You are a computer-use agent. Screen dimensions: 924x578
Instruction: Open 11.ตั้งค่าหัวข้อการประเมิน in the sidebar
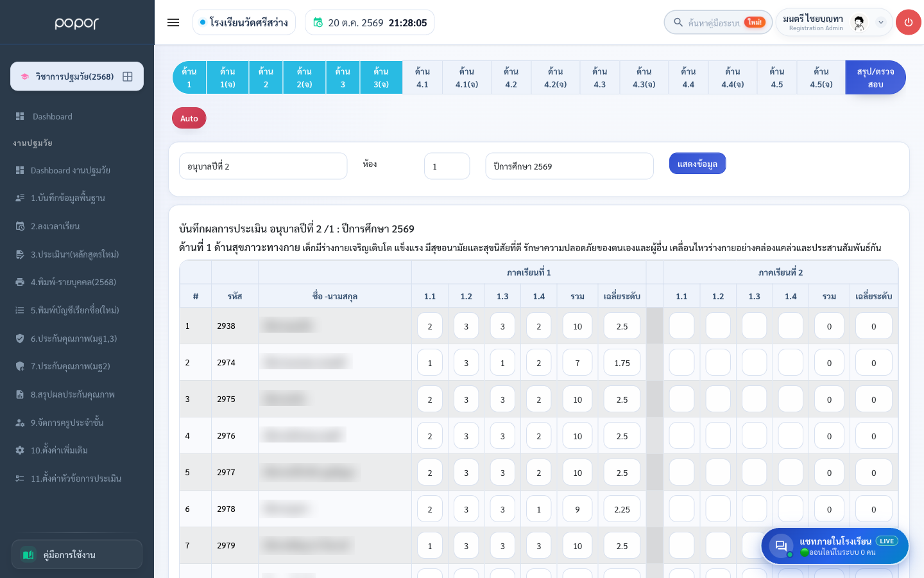[x=76, y=478]
